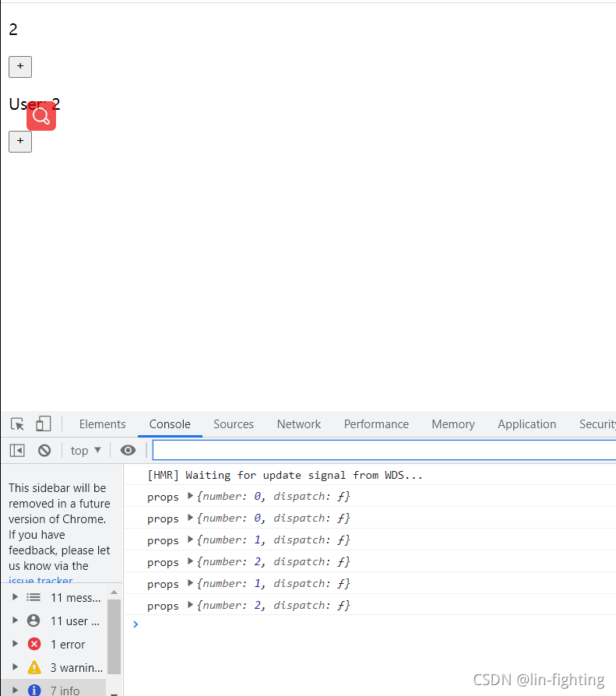The width and height of the screenshot is (616, 696).
Task: Open the Sources tab
Action: point(234,424)
